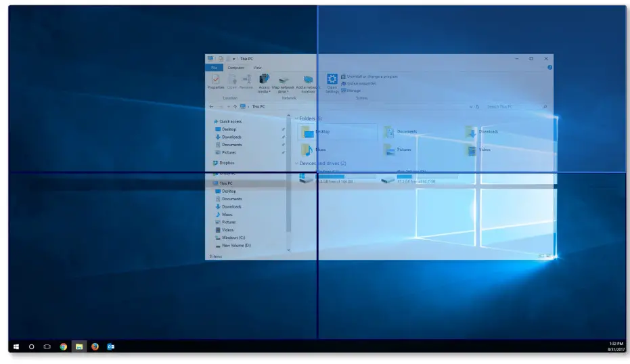Click the 8 items status text
Viewport: 630px width, 364px height.
coord(216,256)
